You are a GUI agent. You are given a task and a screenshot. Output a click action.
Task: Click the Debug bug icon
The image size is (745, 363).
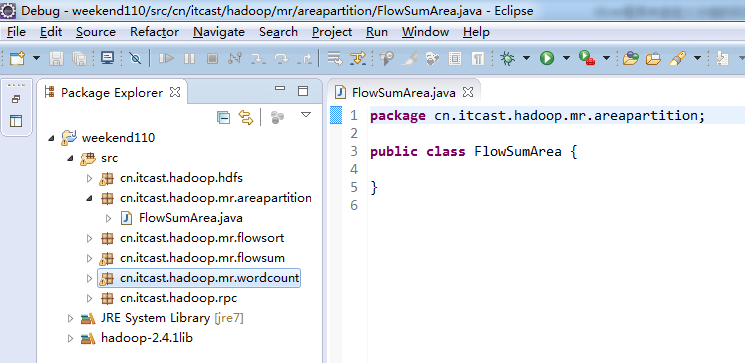[x=508, y=58]
